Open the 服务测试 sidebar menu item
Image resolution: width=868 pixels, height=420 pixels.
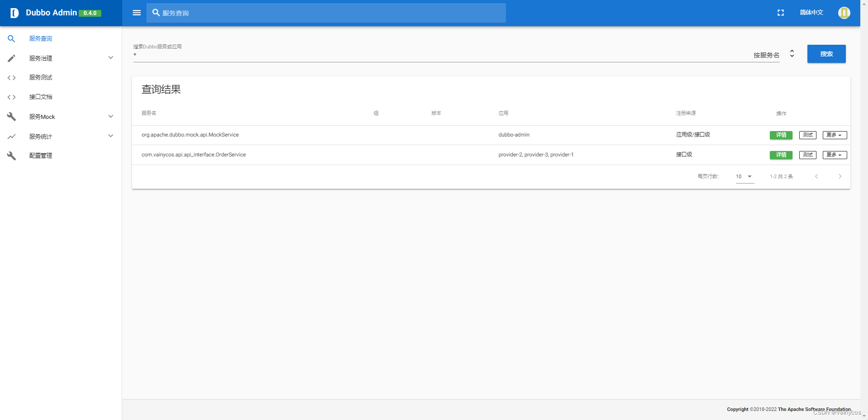coord(61,78)
